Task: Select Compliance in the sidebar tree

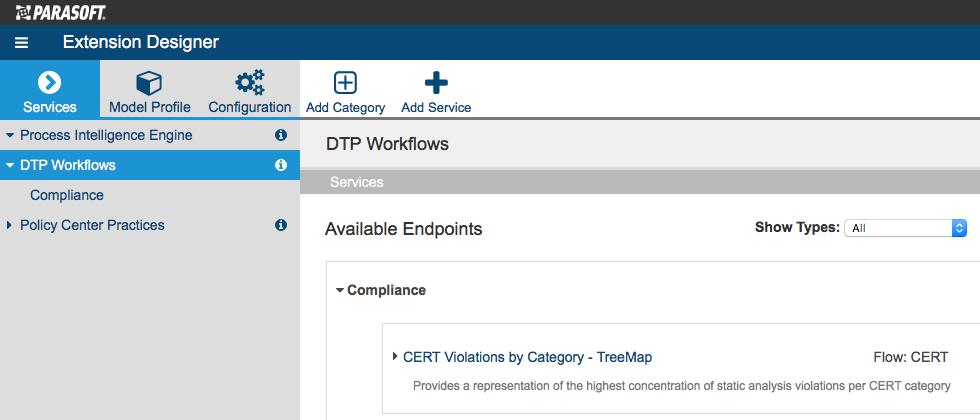Action: [67, 195]
